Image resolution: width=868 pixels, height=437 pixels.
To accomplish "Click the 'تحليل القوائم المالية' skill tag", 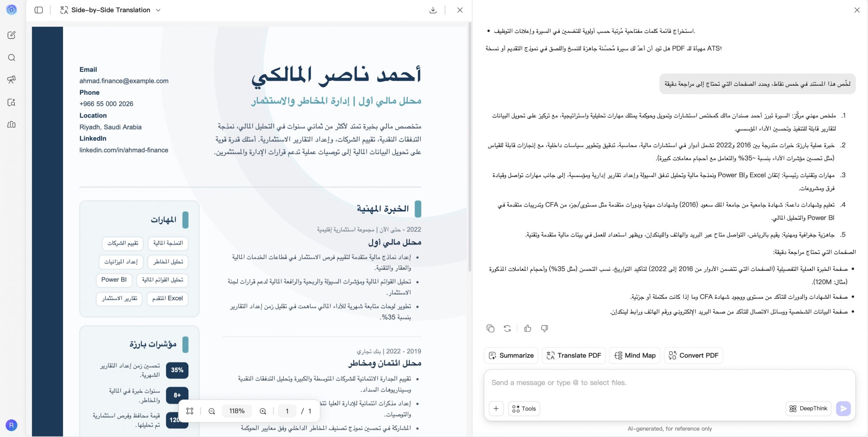I will (x=162, y=280).
